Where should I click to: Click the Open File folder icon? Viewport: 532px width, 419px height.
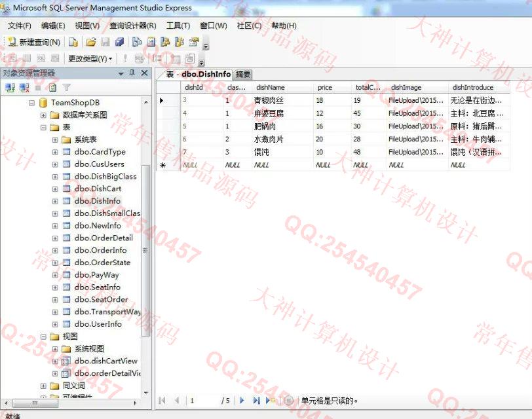point(90,42)
